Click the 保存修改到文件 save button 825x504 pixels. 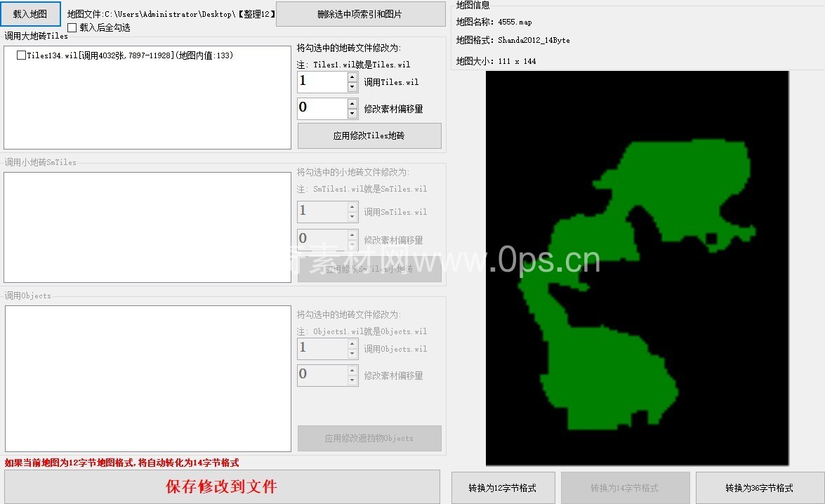pos(222,486)
